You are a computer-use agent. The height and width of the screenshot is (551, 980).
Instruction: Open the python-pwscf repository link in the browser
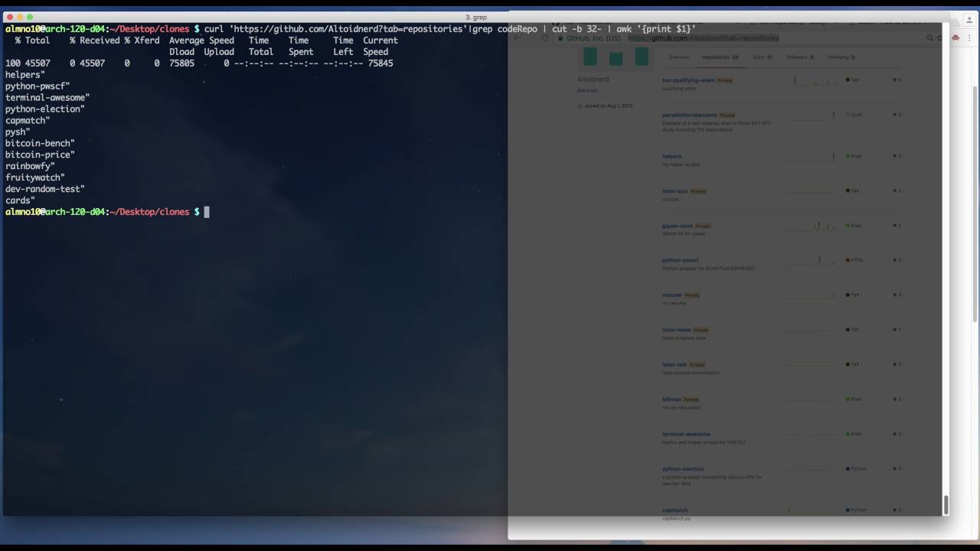point(680,260)
